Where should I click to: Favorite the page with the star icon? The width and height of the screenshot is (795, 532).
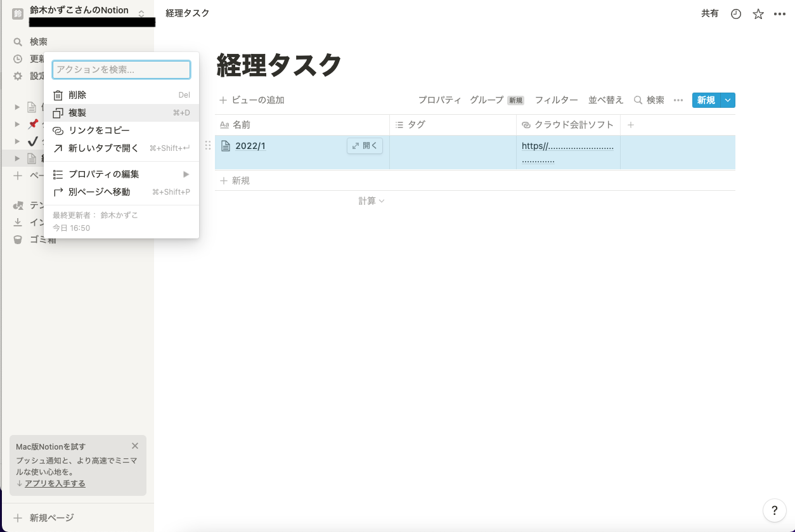click(758, 14)
